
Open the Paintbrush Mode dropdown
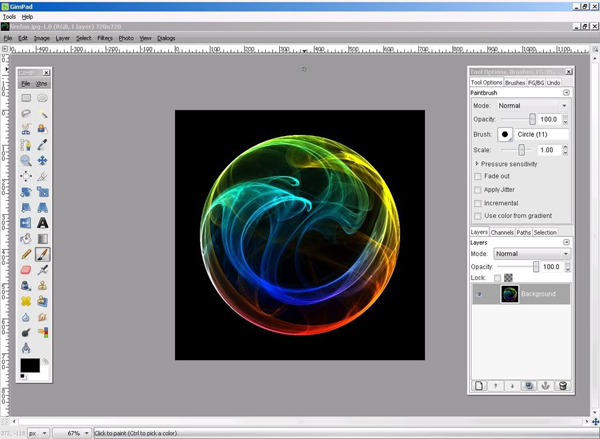[532, 105]
